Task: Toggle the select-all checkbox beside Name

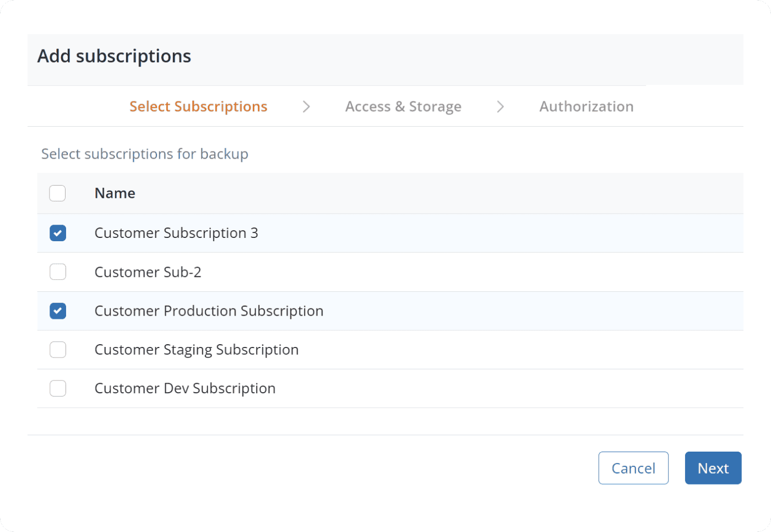Action: (x=57, y=193)
